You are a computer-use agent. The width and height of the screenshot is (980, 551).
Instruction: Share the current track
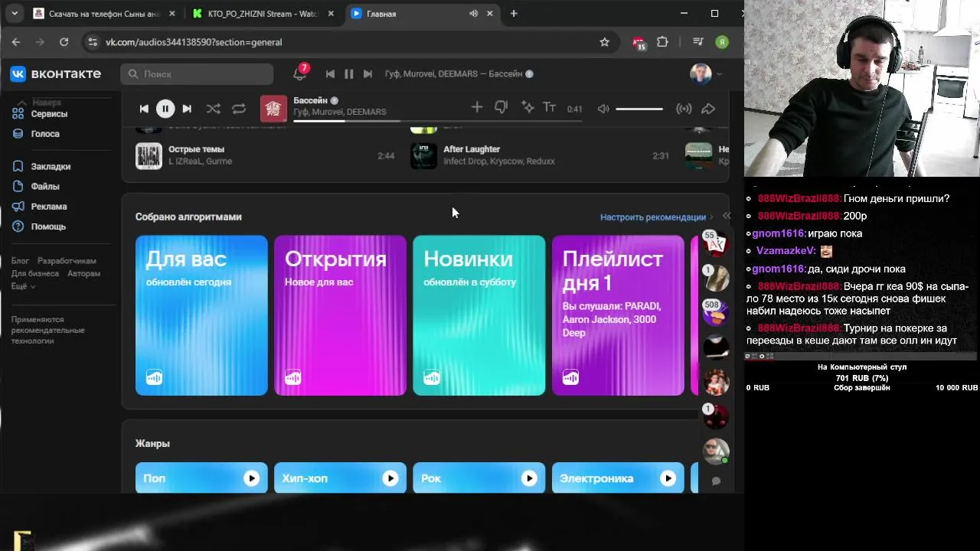pyautogui.click(x=708, y=109)
